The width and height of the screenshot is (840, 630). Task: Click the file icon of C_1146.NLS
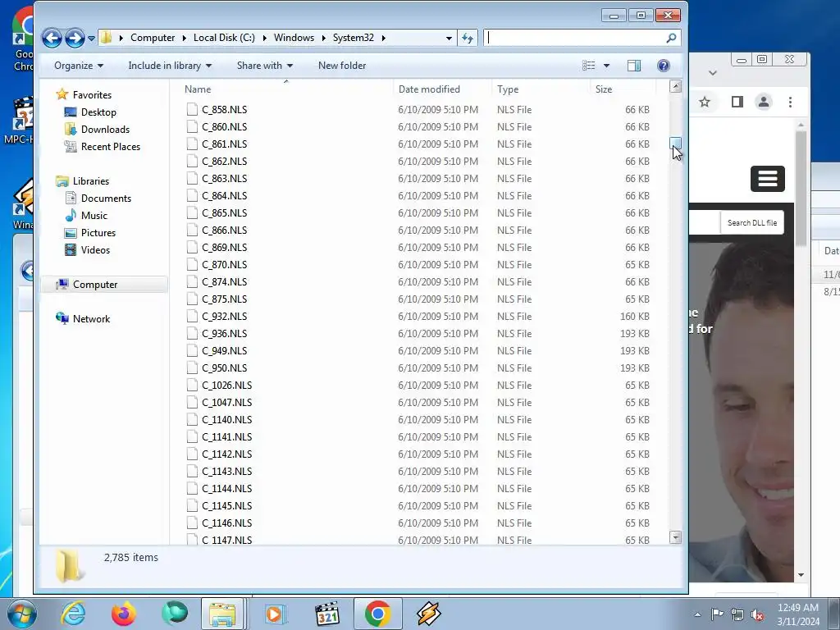[x=192, y=523]
